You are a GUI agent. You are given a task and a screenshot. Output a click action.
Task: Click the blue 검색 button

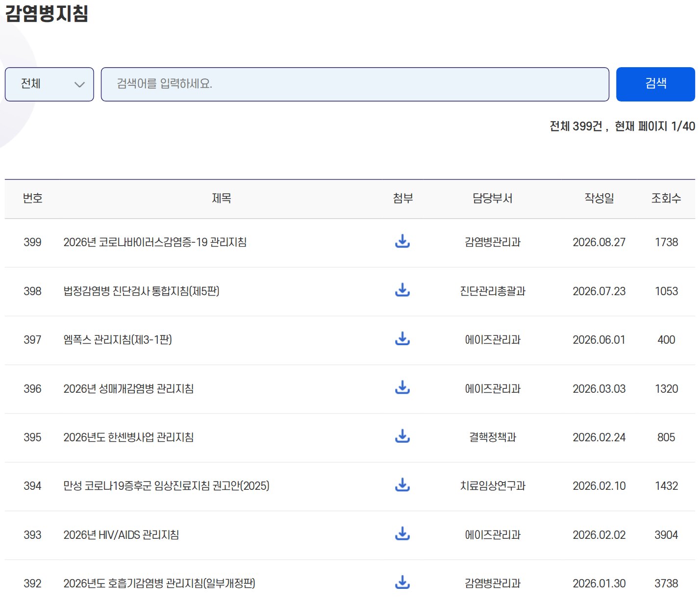click(655, 84)
